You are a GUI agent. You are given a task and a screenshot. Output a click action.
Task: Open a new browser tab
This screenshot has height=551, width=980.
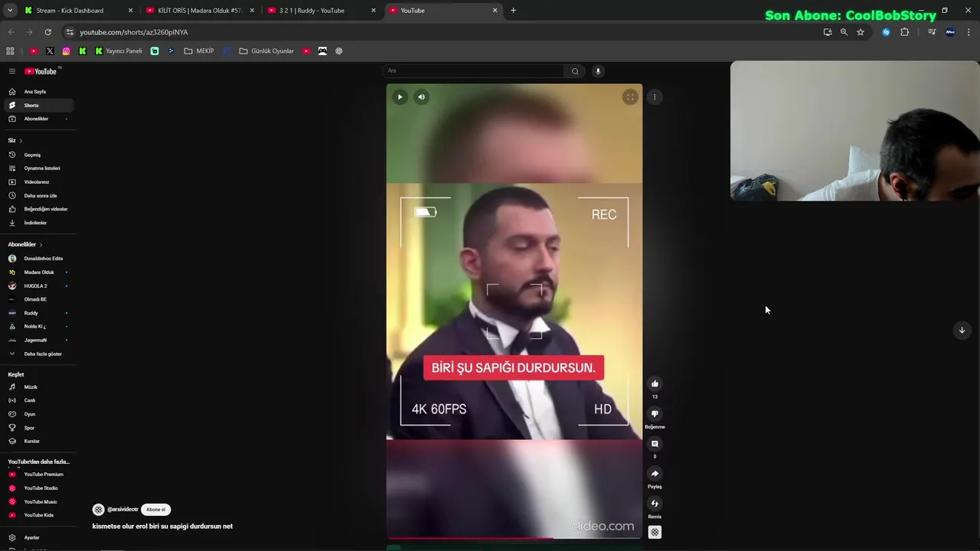(513, 11)
